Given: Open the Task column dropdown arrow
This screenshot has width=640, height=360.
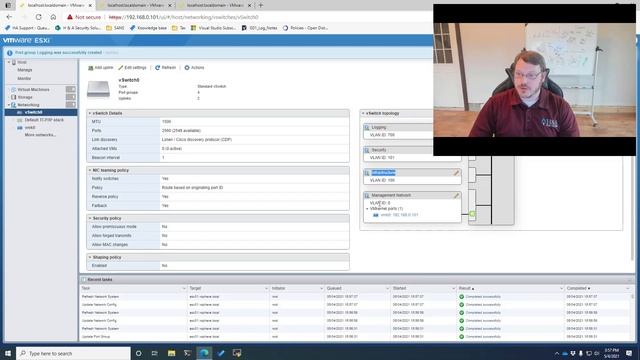Looking at the screenshot, I should pyautogui.click(x=183, y=289).
